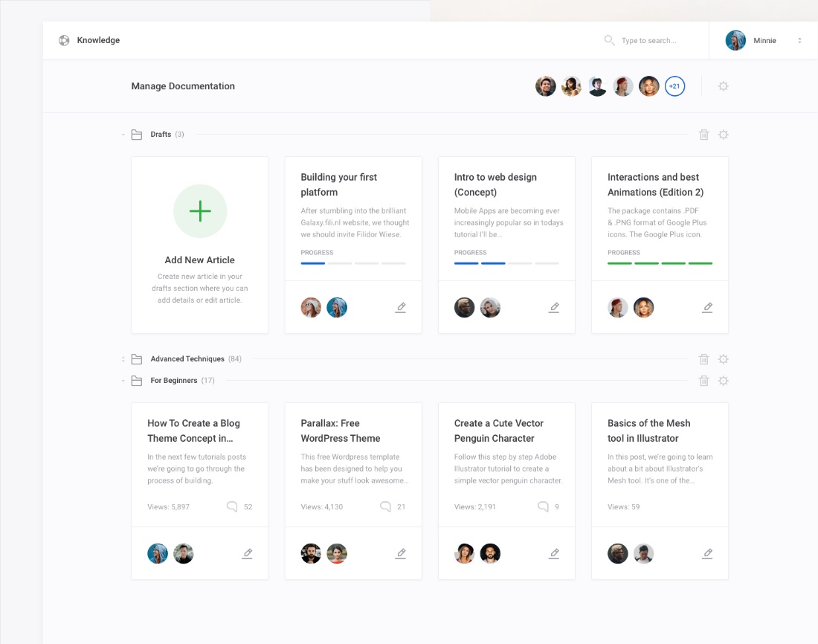Click the edit pencil on Basics of the Mesh tool
The width and height of the screenshot is (818, 644).
click(707, 553)
